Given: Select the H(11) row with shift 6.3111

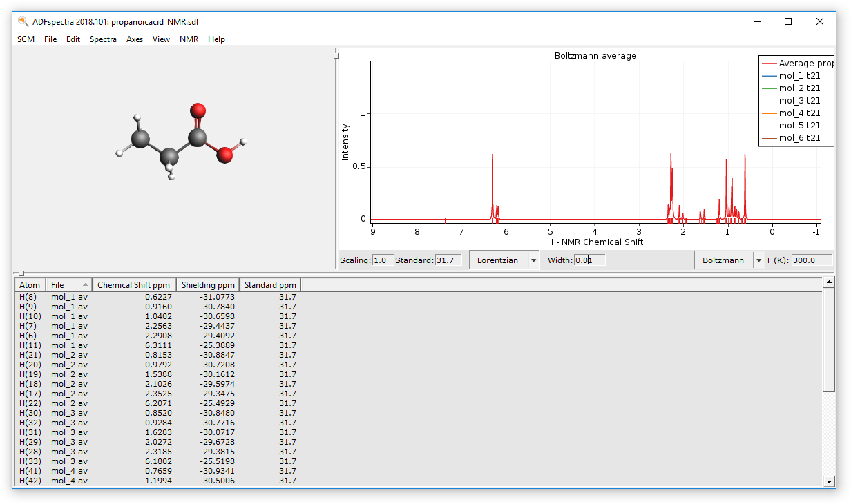Looking at the screenshot, I should pyautogui.click(x=419, y=345).
